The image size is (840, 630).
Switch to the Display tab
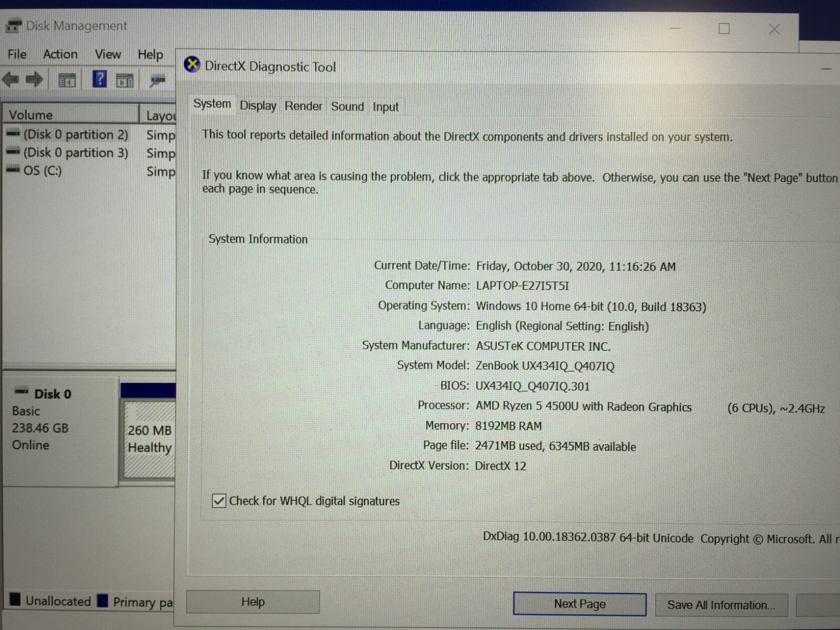tap(258, 106)
